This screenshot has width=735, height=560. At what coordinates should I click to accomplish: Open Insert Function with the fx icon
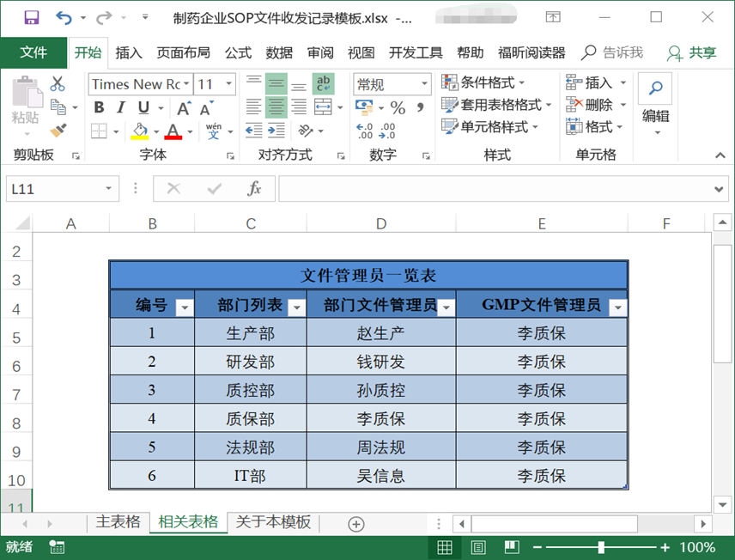coord(255,188)
